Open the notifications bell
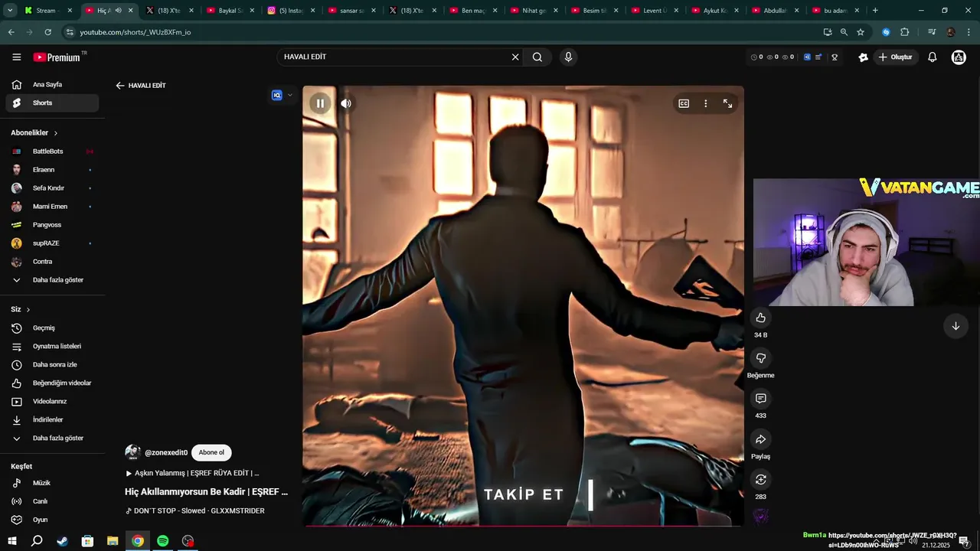 click(x=932, y=57)
